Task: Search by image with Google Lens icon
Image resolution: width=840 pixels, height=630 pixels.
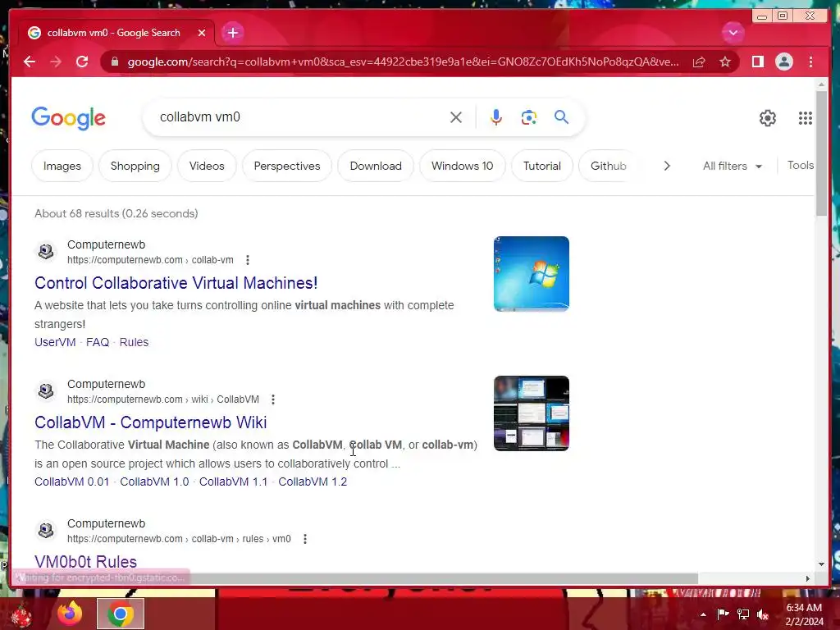Action: [x=529, y=117]
